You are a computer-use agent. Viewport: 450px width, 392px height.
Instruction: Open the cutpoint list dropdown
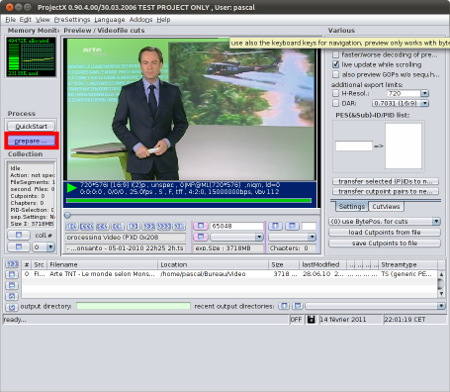pos(259,237)
